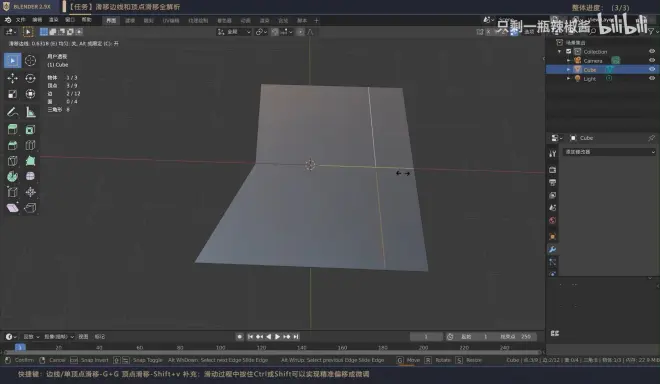The image size is (660, 384).
Task: Open the Render menu
Action: (53, 20)
